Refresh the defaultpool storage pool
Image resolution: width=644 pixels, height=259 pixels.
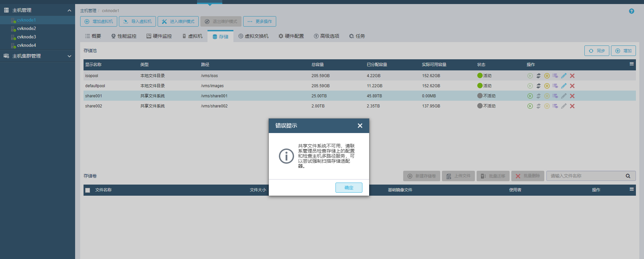coord(539,86)
